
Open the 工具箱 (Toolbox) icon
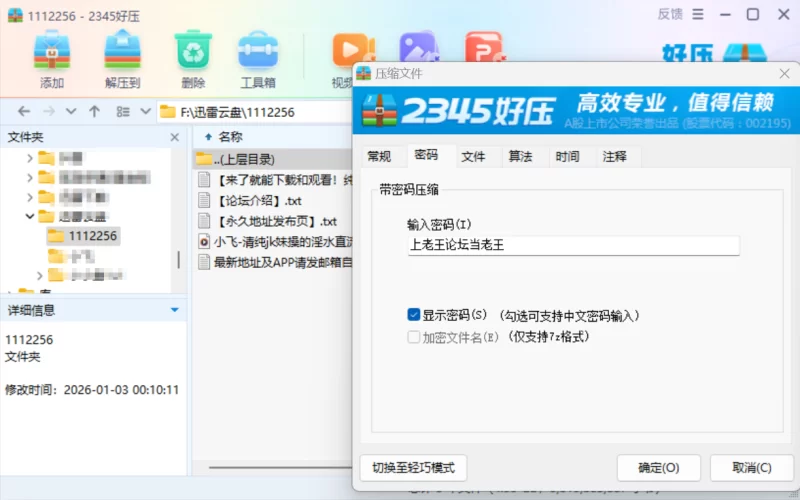coord(258,51)
